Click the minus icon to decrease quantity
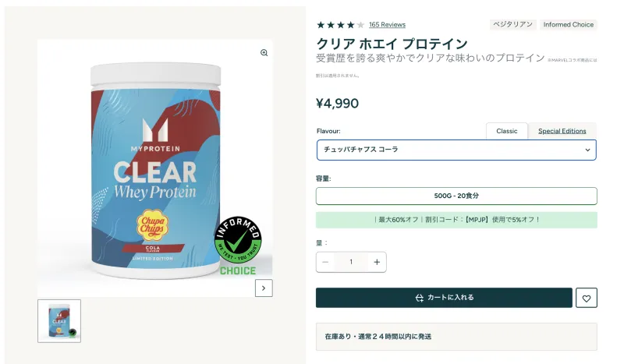Screen dimensions: 624x364 click(325, 262)
